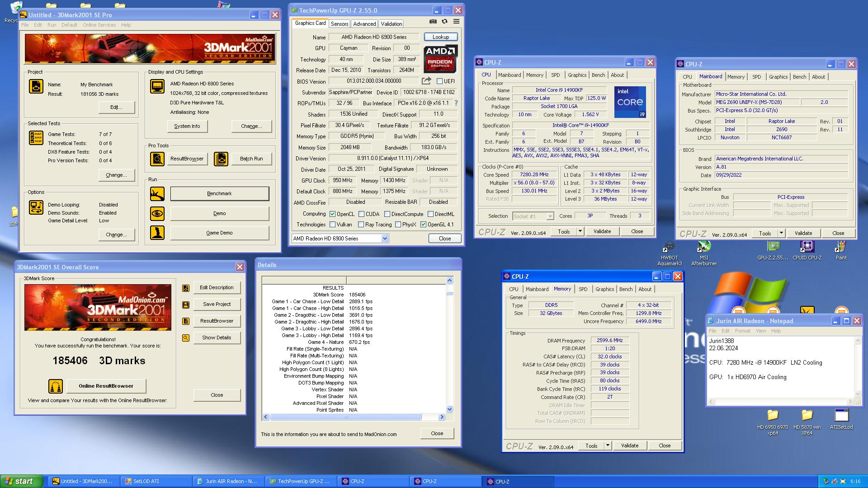Switch to TechPowerUp GPU-Z taskbar item
Viewport: 868px width, 488px height.
click(301, 482)
